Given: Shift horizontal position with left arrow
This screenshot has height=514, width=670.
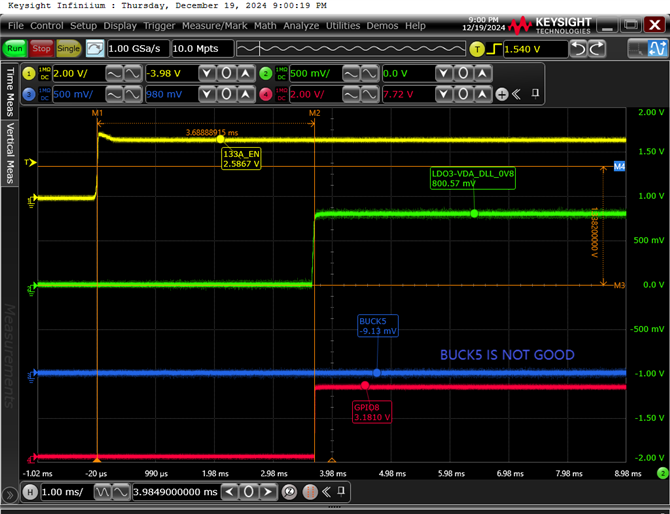Looking at the screenshot, I should (x=230, y=492).
